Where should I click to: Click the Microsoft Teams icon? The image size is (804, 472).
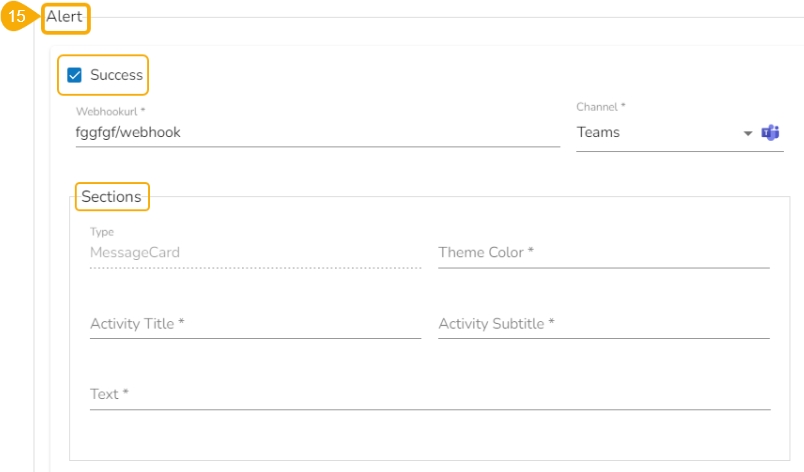[770, 133]
